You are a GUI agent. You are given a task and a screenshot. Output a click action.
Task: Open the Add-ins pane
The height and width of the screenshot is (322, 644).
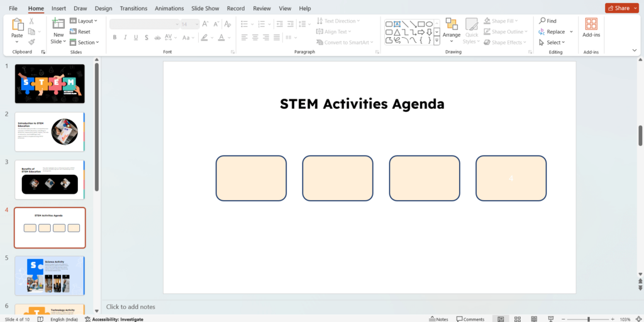pyautogui.click(x=591, y=25)
